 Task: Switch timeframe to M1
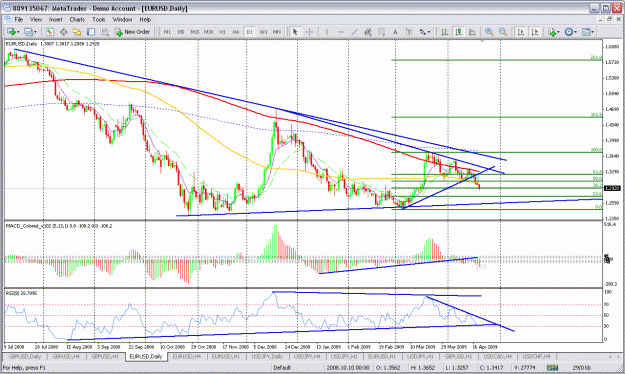click(167, 32)
